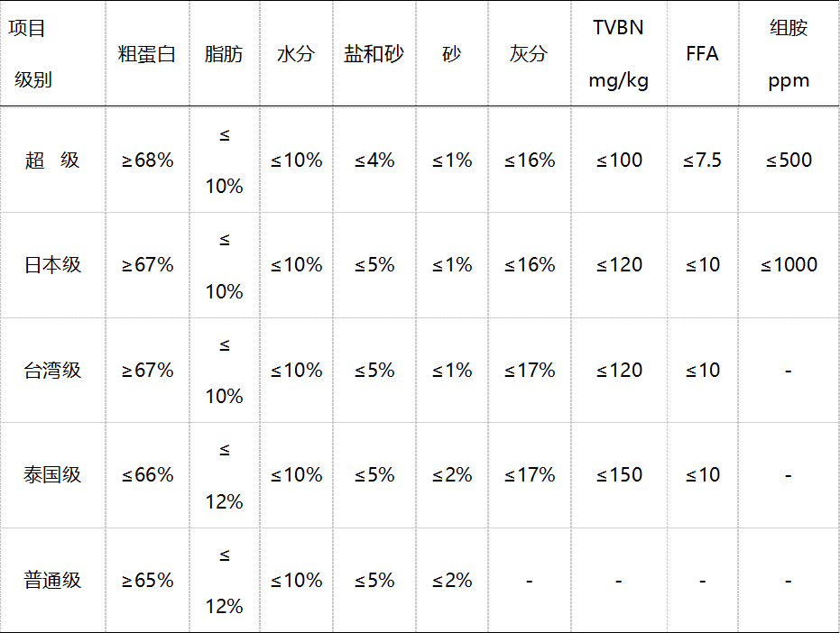
Task: Select the 组胺 ppm header cell
Action: coord(789,54)
